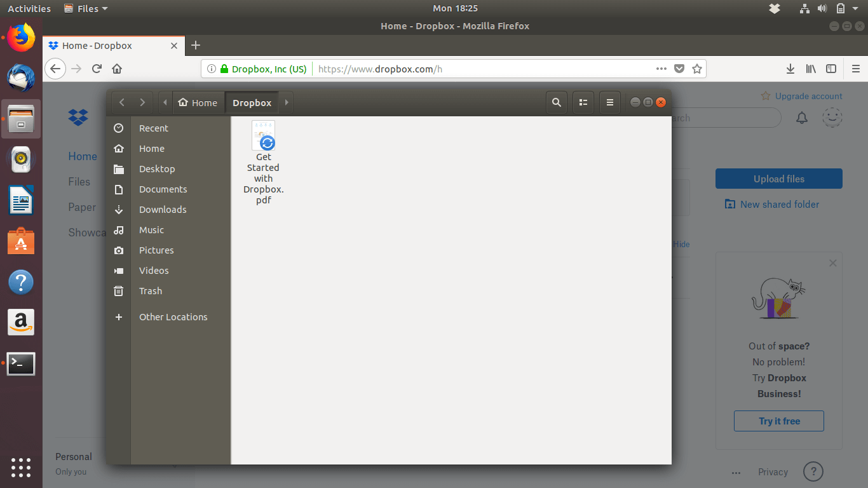
Task: Click the Pocket save icon
Action: 679,69
